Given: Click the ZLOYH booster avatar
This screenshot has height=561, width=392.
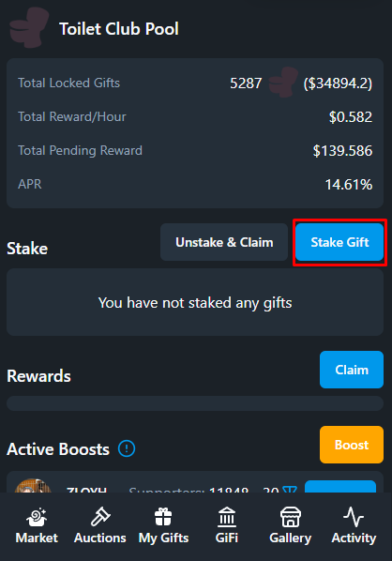Looking at the screenshot, I should (x=33, y=486).
